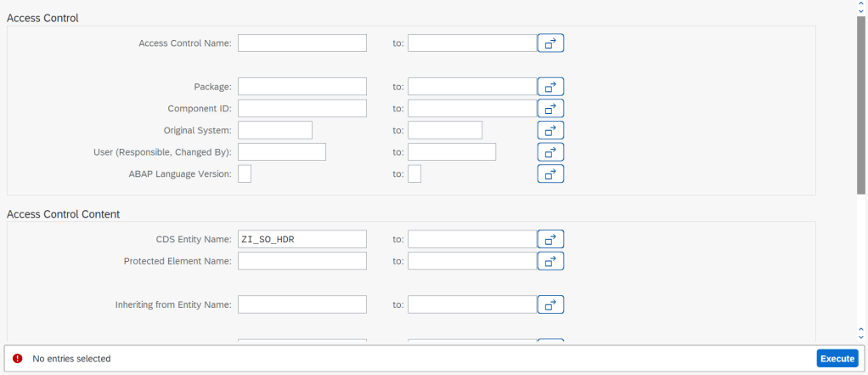Open multiple selection for Protected Element Name

click(550, 261)
